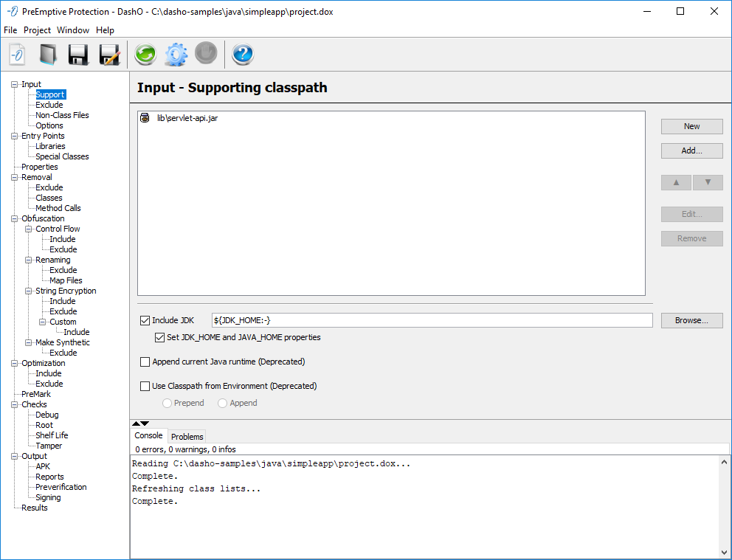The height and width of the screenshot is (560, 732).
Task: Click the green Refresh toolbar icon
Action: click(x=145, y=55)
